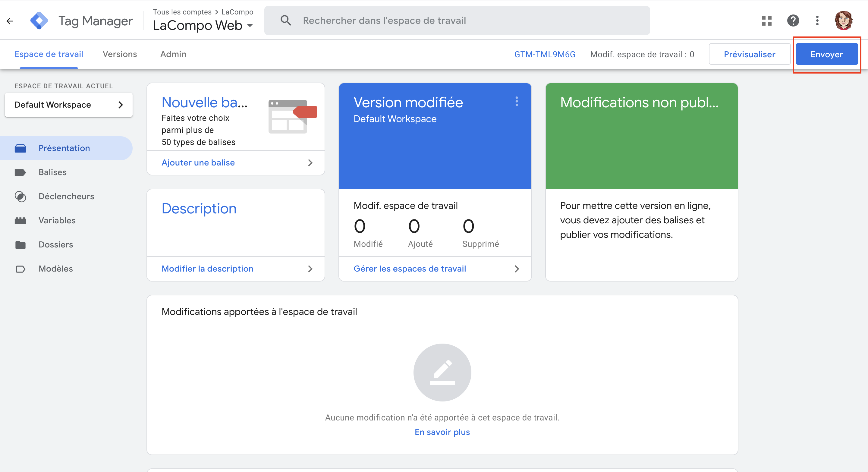Click the user profile avatar
The height and width of the screenshot is (472, 868).
(843, 20)
